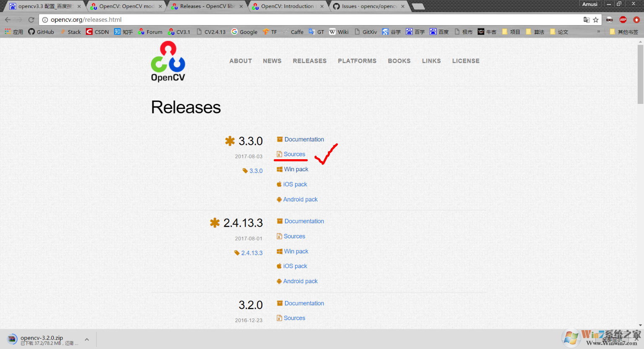Bookmark this page with the star icon
The width and height of the screenshot is (644, 349).
click(596, 19)
